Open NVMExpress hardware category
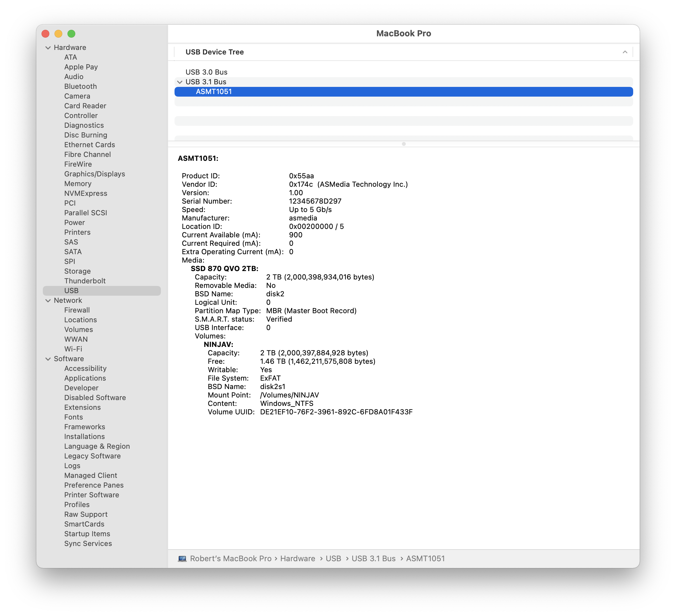676x616 pixels. click(x=86, y=193)
